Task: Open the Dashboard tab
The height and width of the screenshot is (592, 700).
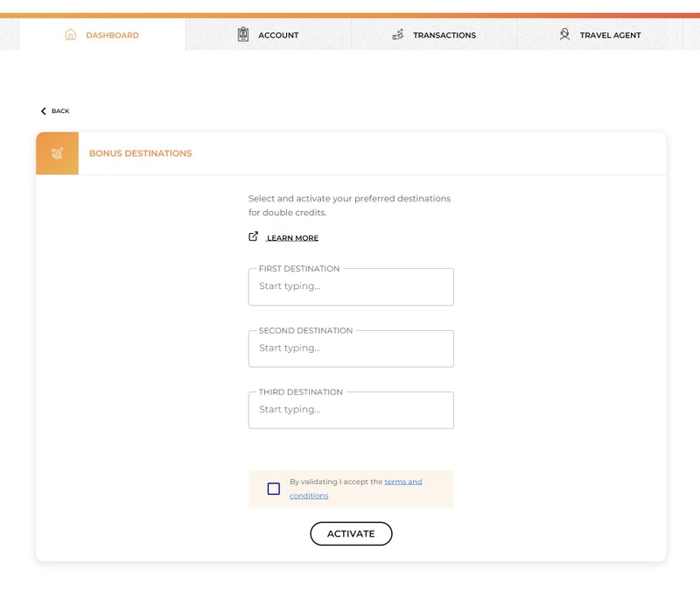Action: coord(102,34)
